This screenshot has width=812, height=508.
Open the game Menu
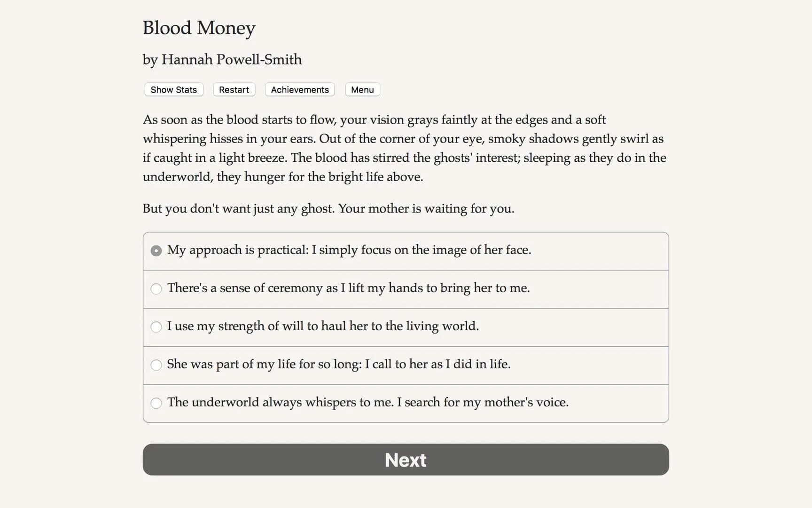point(362,89)
